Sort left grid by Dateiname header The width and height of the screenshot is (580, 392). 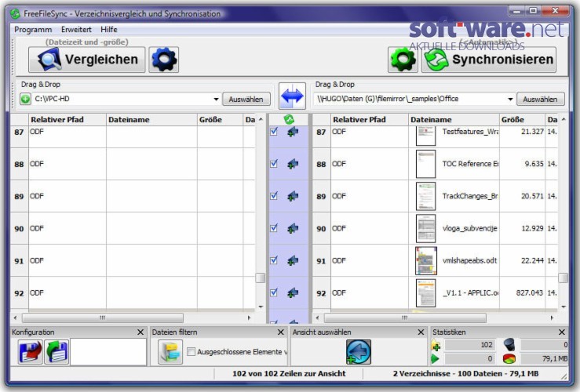151,120
